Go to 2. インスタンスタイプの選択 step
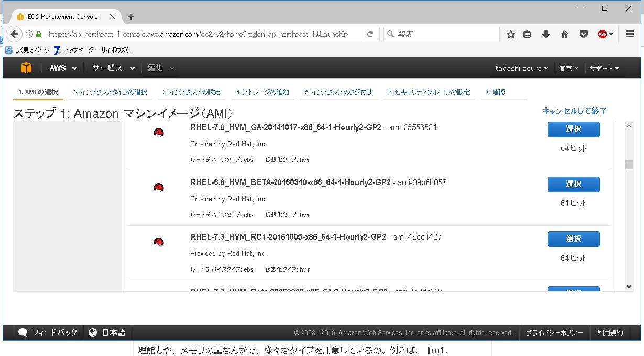 coord(111,92)
